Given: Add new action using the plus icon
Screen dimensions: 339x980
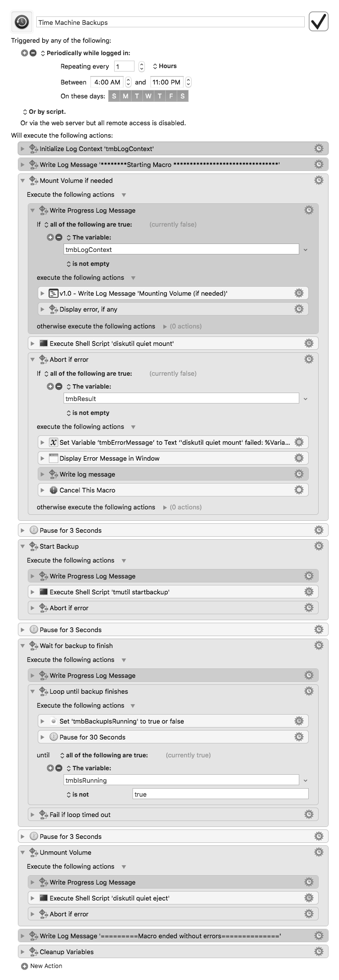Looking at the screenshot, I should pyautogui.click(x=24, y=966).
